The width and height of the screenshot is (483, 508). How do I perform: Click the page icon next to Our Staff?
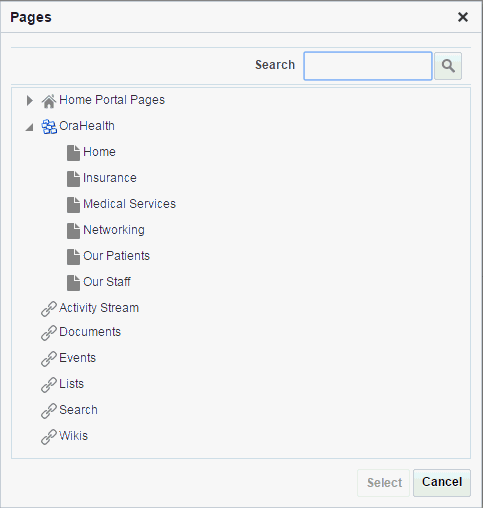pyautogui.click(x=73, y=283)
